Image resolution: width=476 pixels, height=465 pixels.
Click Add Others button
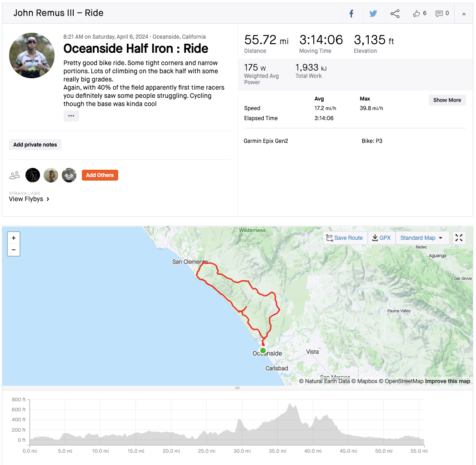coord(100,175)
